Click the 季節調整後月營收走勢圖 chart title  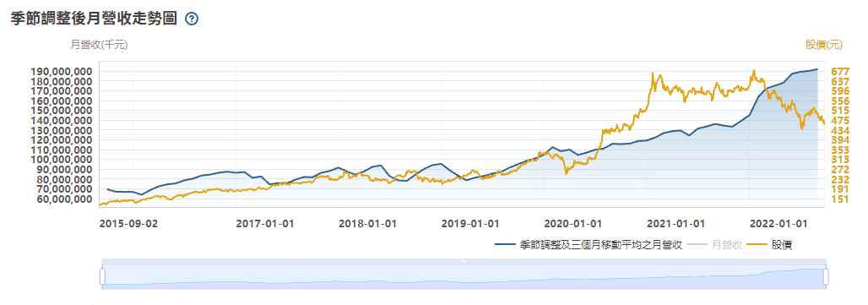tap(94, 19)
